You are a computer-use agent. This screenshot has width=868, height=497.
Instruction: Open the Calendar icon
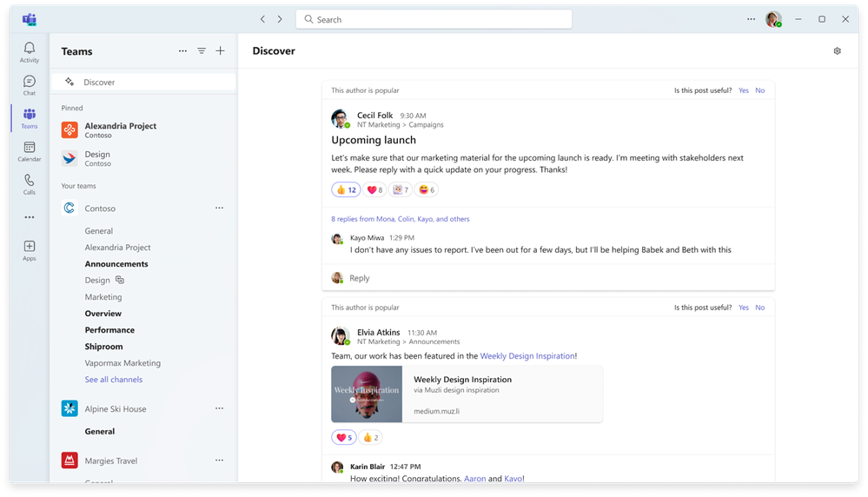[30, 147]
